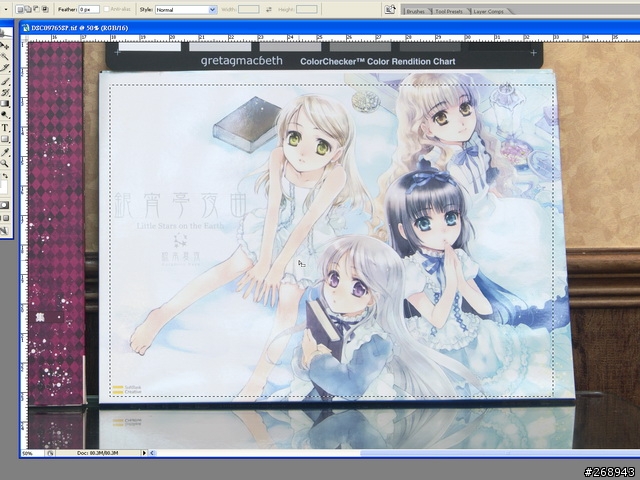Choose New Selection mode in options bar
The image size is (640, 480).
tap(20, 9)
